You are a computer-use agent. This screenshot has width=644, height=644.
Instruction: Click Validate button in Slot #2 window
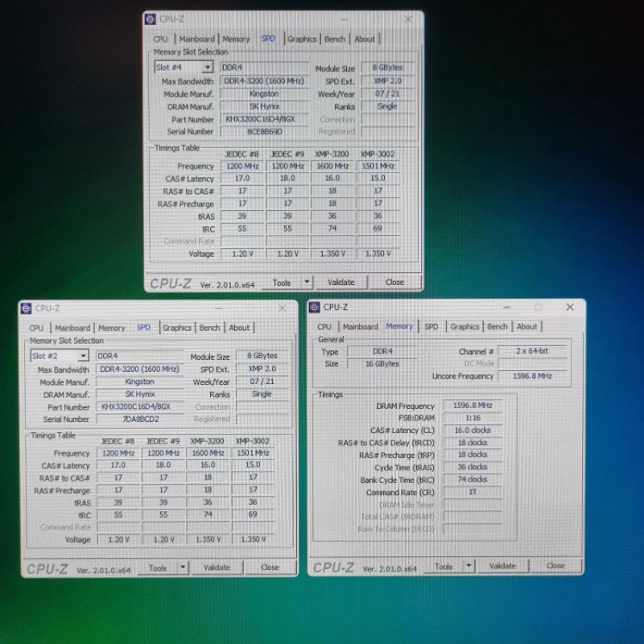[x=217, y=568]
